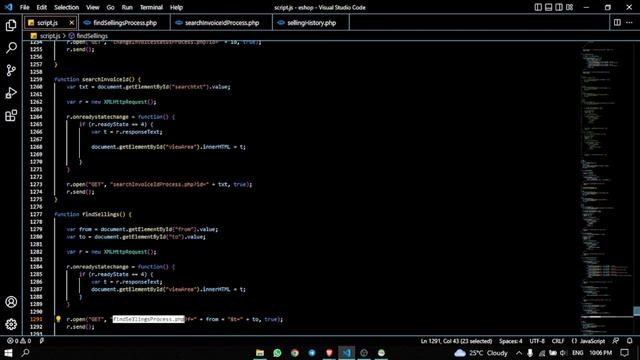Open the Search view in activity bar
Viewport: 640px width, 360px height.
click(x=11, y=48)
